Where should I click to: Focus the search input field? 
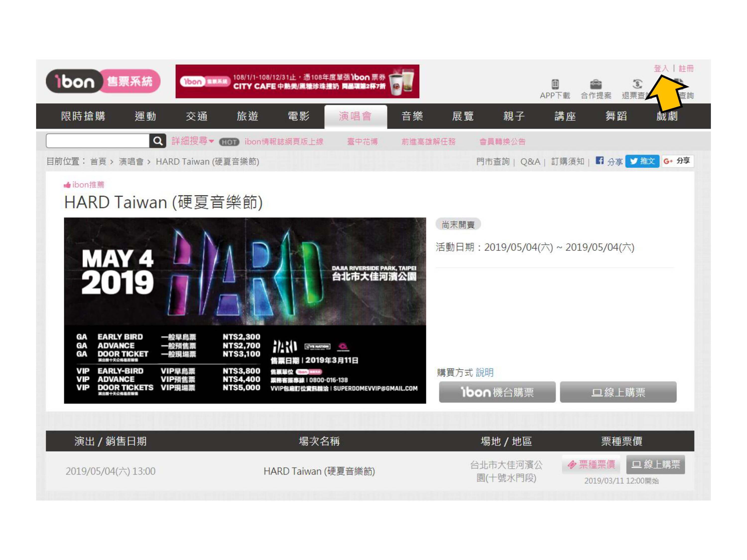[98, 141]
